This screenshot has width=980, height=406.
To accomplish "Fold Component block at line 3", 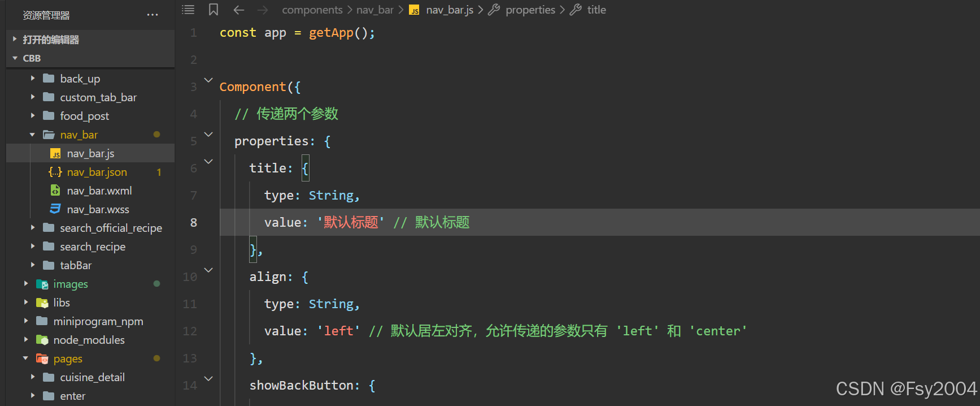I will click(x=208, y=80).
